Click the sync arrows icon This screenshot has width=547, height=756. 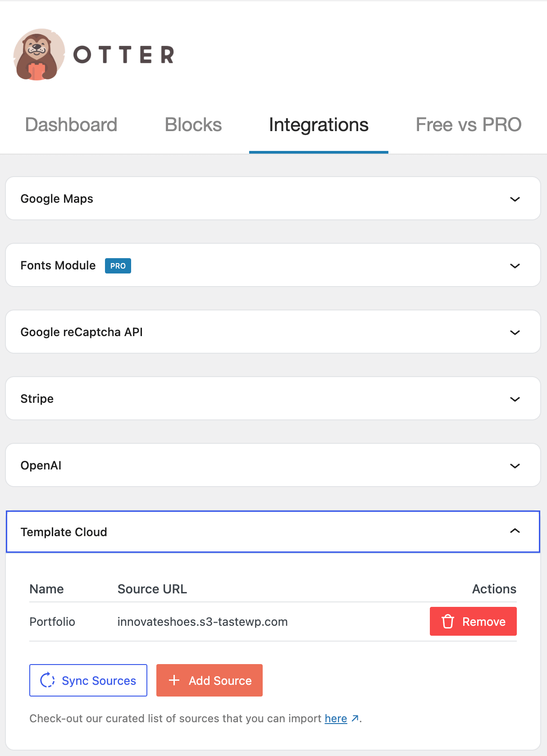pos(47,680)
